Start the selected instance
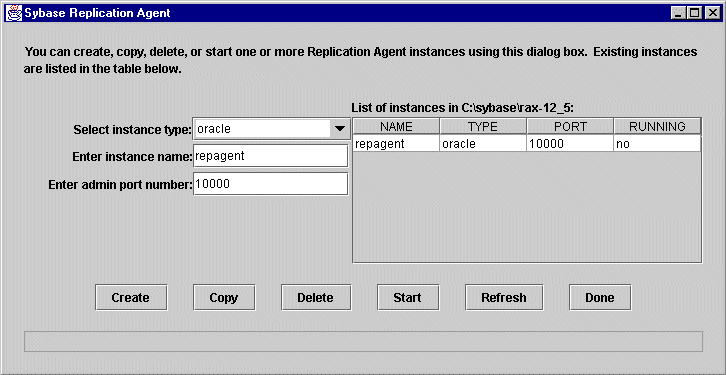The width and height of the screenshot is (726, 375). (x=407, y=297)
